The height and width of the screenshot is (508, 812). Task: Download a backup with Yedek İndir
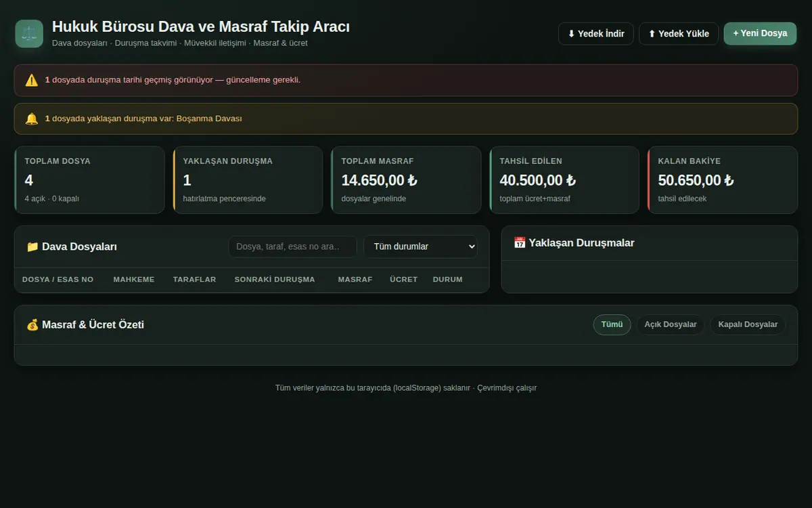pos(595,34)
